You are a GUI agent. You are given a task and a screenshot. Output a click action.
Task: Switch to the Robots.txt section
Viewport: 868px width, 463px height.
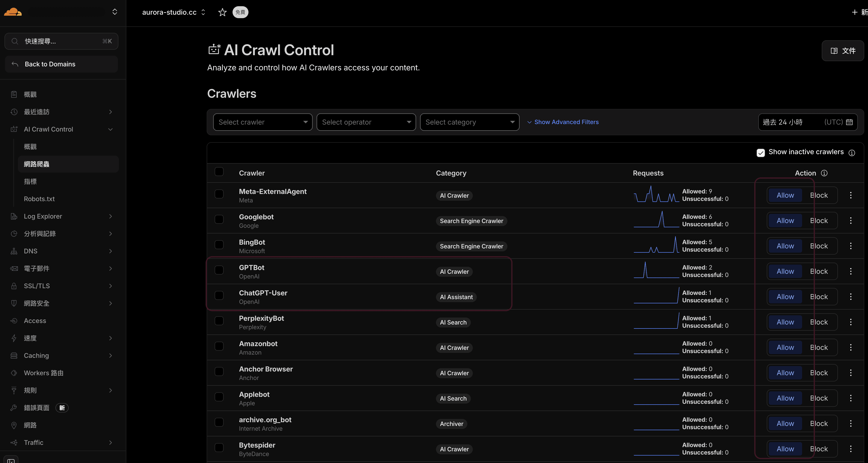[x=39, y=199]
